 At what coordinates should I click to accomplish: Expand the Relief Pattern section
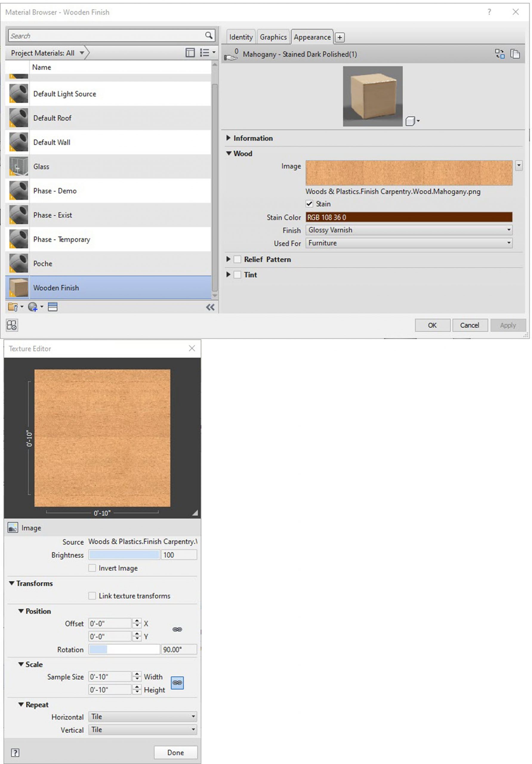(x=229, y=259)
